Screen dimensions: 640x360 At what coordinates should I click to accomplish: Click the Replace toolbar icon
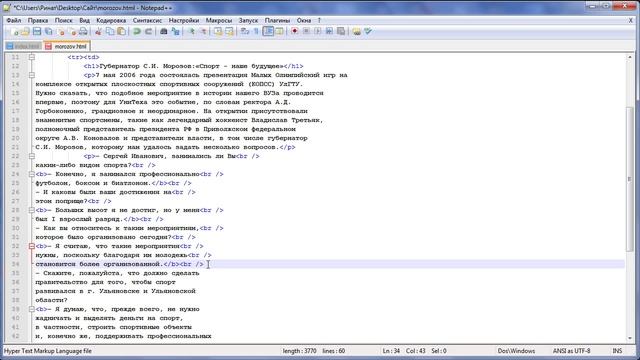click(176, 32)
